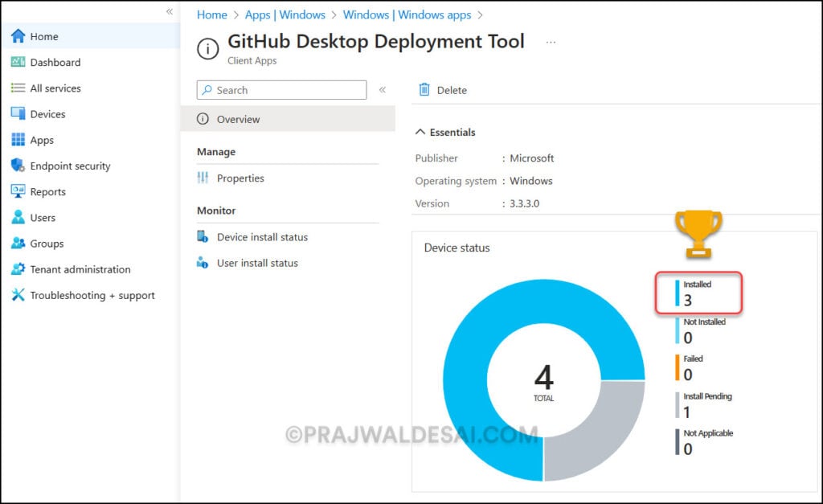This screenshot has width=823, height=504.
Task: Click the Home breadcrumb link
Action: point(212,14)
